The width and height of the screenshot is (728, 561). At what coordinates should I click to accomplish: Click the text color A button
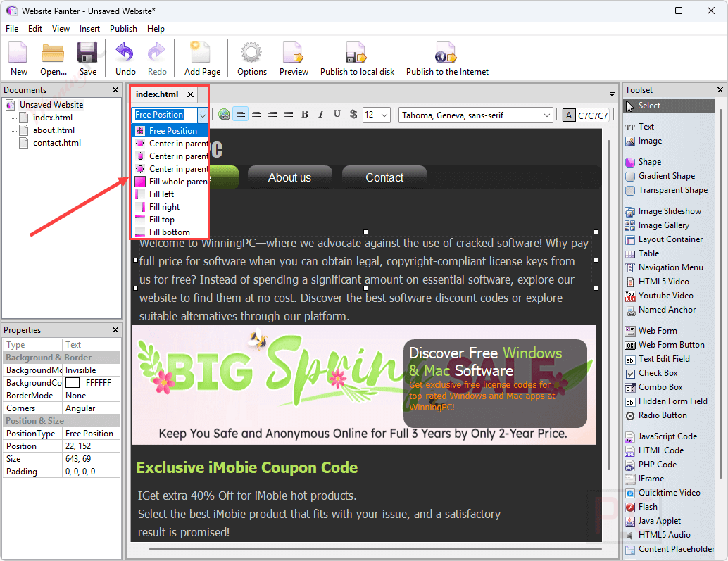click(x=569, y=115)
